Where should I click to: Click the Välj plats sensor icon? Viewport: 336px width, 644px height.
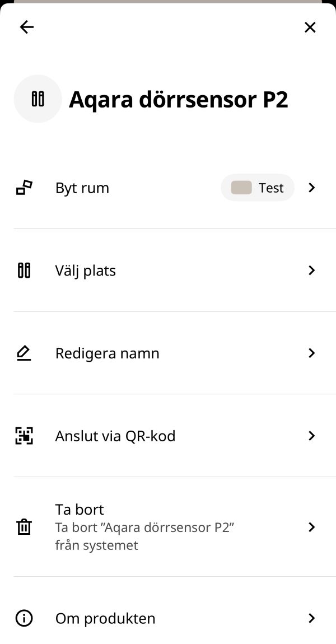24,270
